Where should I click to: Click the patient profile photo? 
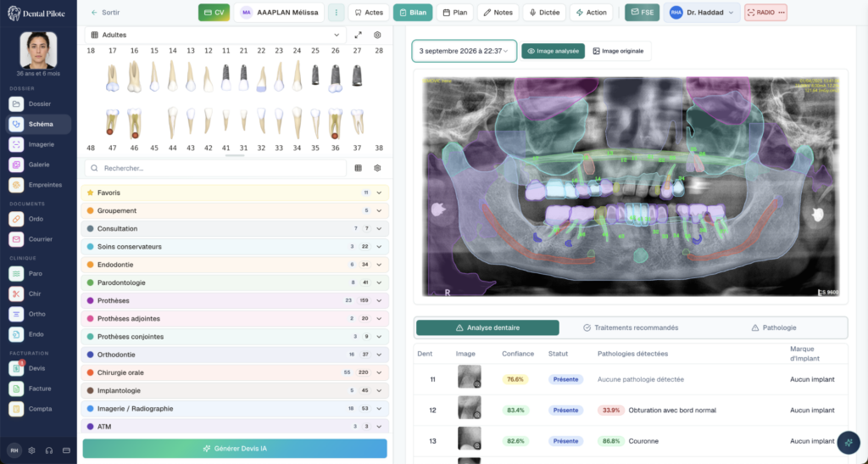[x=38, y=50]
